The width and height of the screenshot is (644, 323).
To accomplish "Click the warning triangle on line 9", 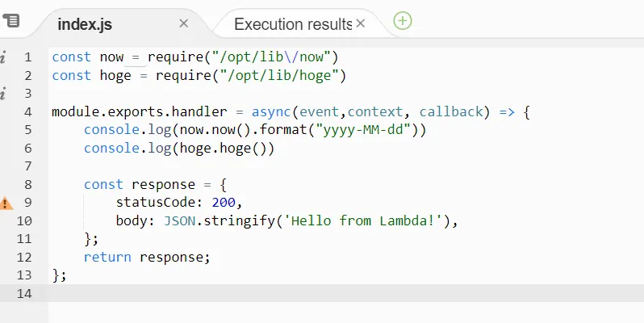I will [6, 203].
